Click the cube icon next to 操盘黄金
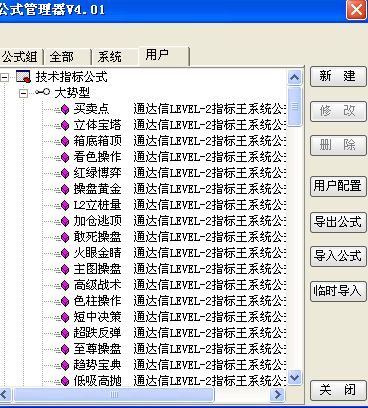Viewport: 368px width, 408px height. click(65, 189)
